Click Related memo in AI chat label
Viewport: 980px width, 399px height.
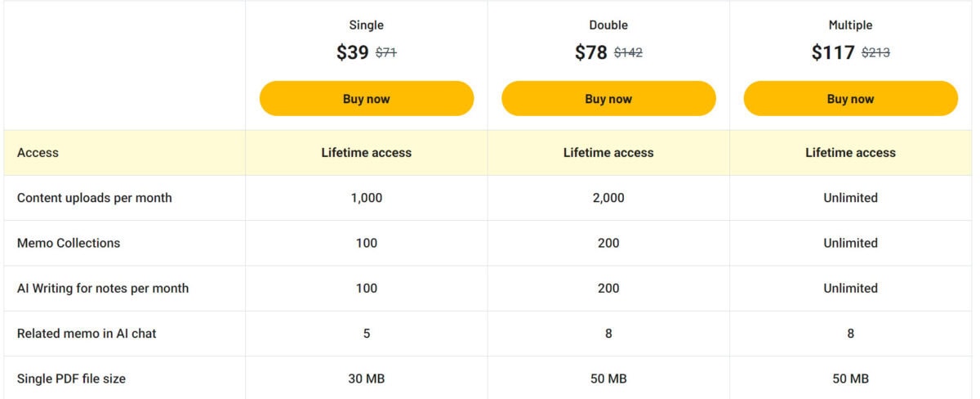85,334
